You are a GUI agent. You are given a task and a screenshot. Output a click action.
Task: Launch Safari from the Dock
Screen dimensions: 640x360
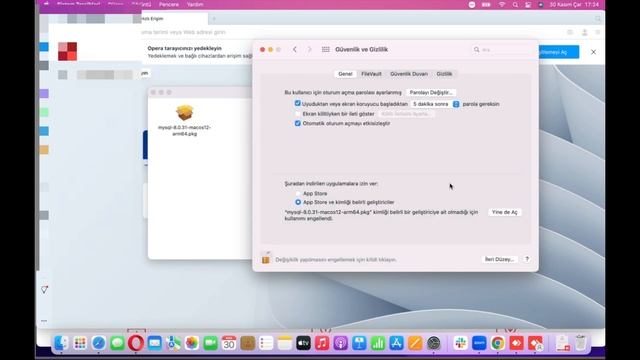coord(98,343)
